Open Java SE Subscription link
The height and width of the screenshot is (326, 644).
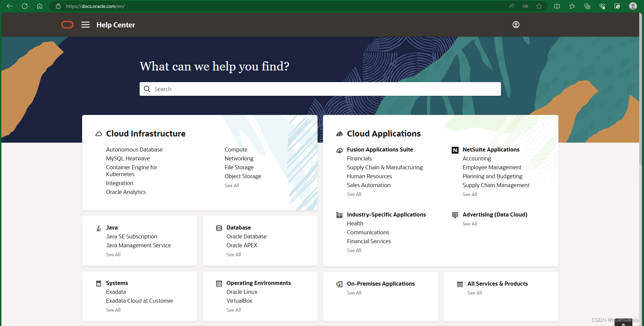click(x=132, y=236)
